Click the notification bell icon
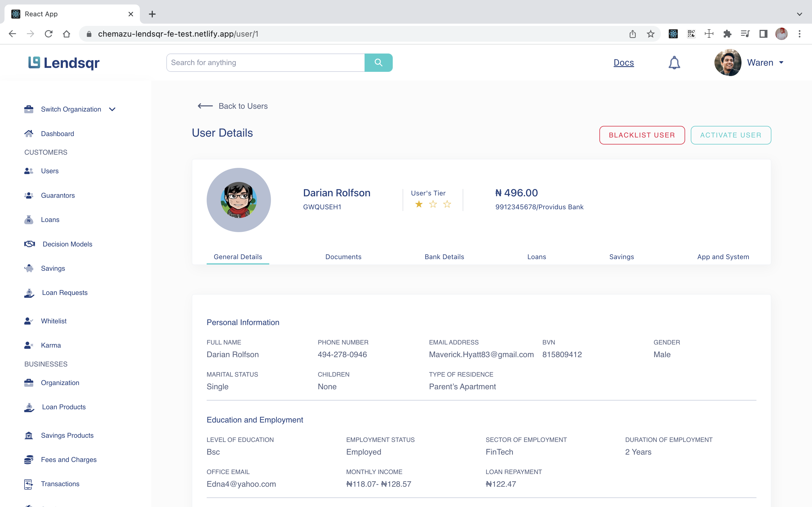Image resolution: width=812 pixels, height=507 pixels. point(674,62)
